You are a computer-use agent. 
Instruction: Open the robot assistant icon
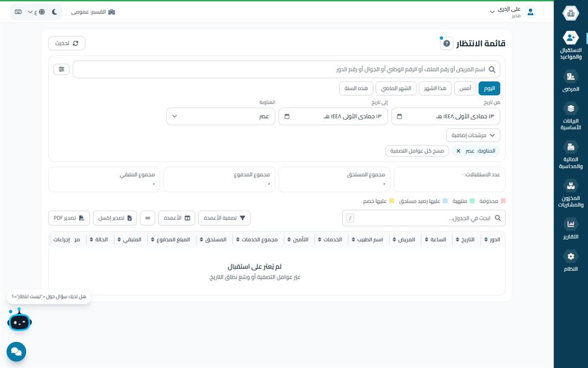19,320
